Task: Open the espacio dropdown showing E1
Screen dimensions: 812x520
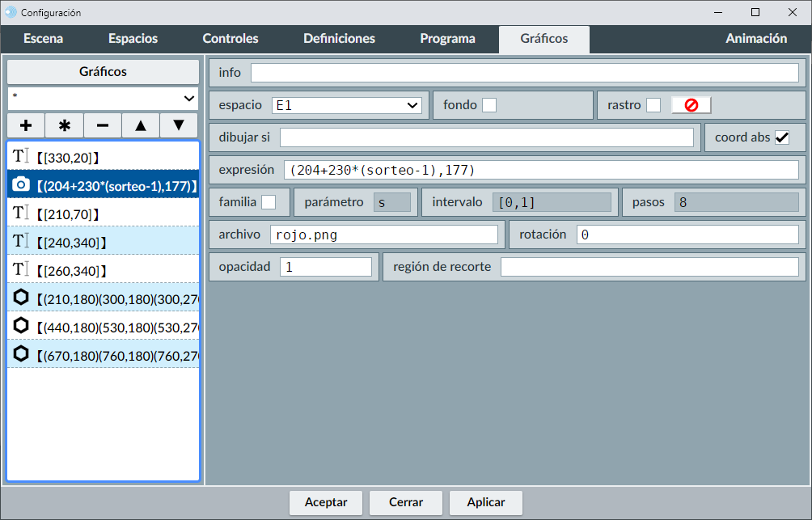Action: click(x=346, y=105)
